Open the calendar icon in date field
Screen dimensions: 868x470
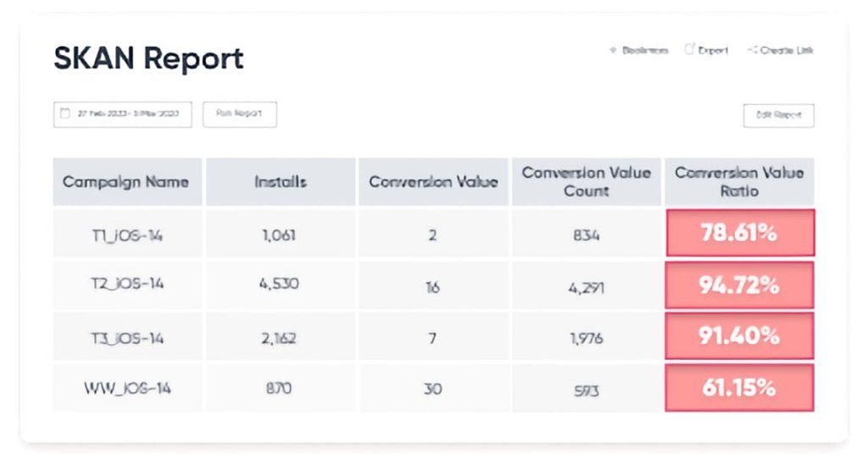65,113
